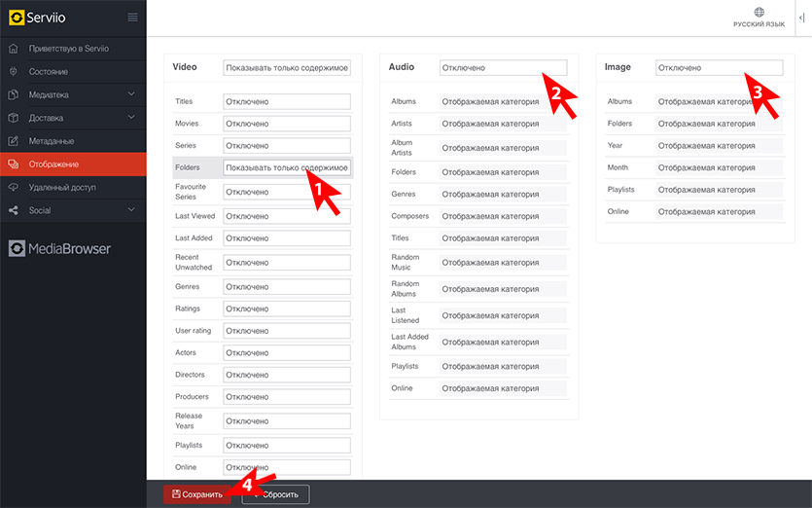Viewport: 812px width, 508px height.
Task: Click the Доставка cube icon
Action: (14, 118)
